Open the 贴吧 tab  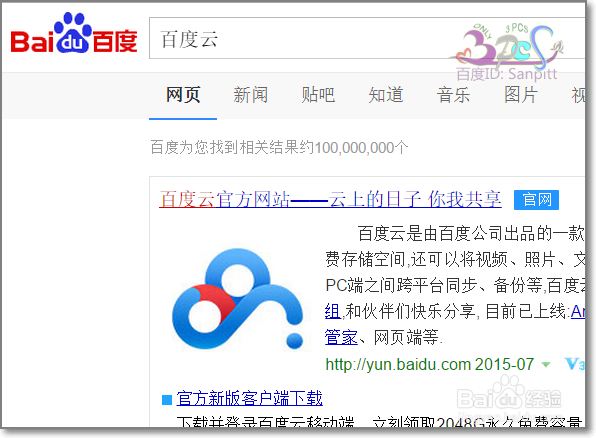point(318,95)
